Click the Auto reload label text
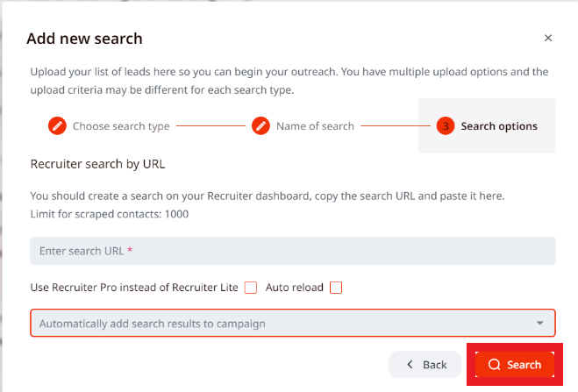This screenshot has width=578, height=392. pos(294,288)
